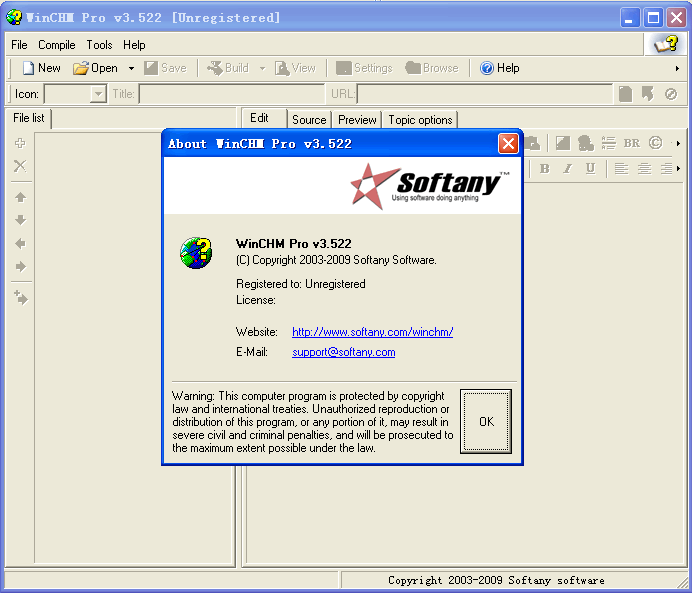692x593 pixels.
Task: Switch to the Topic options tab
Action: (420, 119)
